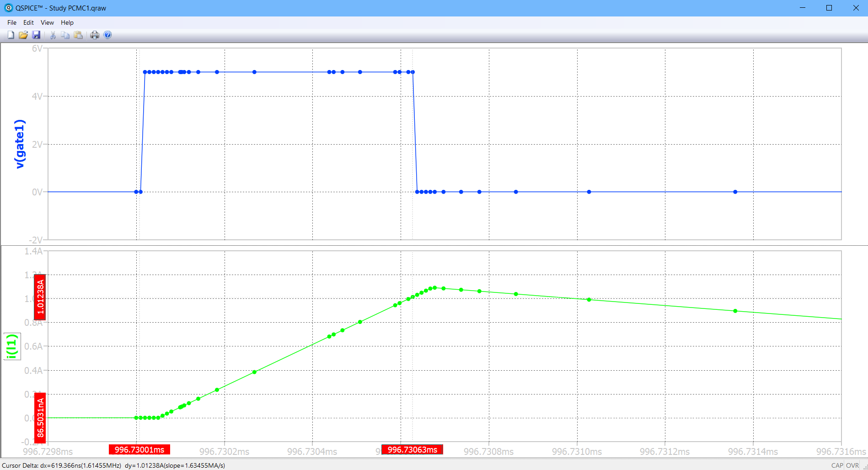The height and width of the screenshot is (470, 868).
Task: Click the 0.6A y-axis label
Action: [33, 346]
